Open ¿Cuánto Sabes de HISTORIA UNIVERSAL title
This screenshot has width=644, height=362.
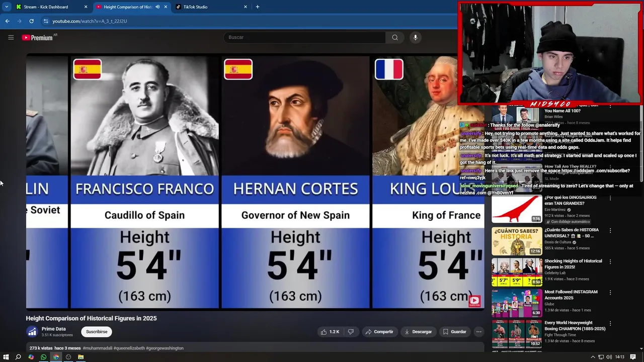pyautogui.click(x=572, y=233)
